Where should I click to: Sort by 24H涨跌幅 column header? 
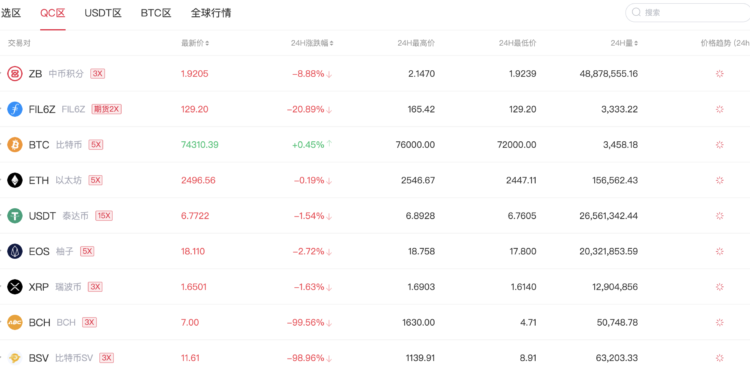click(312, 43)
